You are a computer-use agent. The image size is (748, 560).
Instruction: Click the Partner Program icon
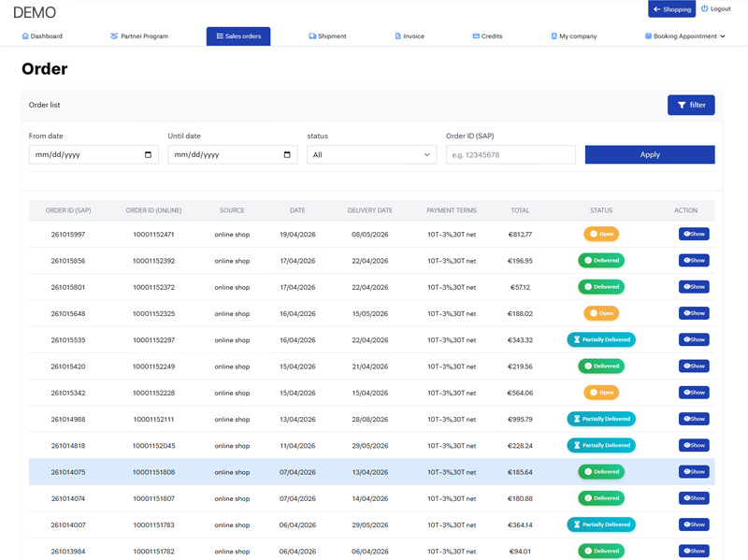point(114,36)
